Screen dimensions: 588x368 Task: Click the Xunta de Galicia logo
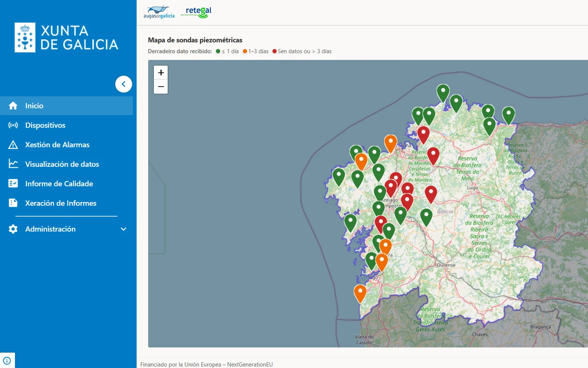[x=66, y=38]
